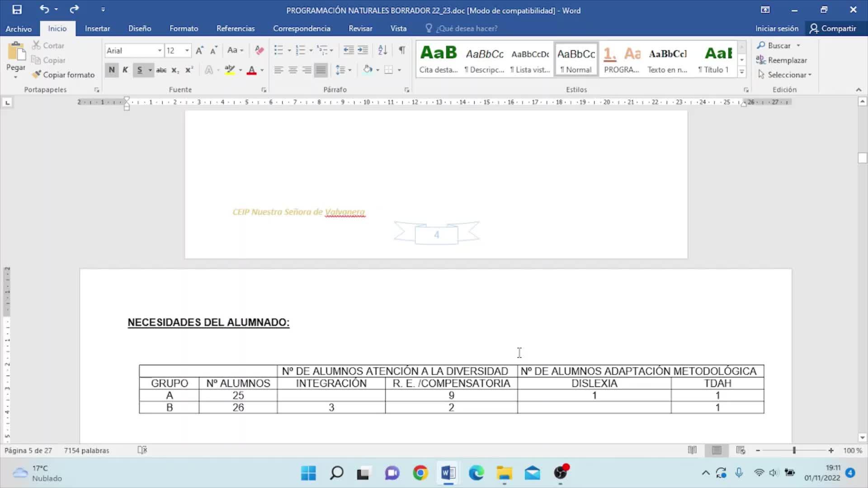Screen dimensions: 868x488
Task: Click the Clear formatting eraser icon
Action: click(x=259, y=50)
